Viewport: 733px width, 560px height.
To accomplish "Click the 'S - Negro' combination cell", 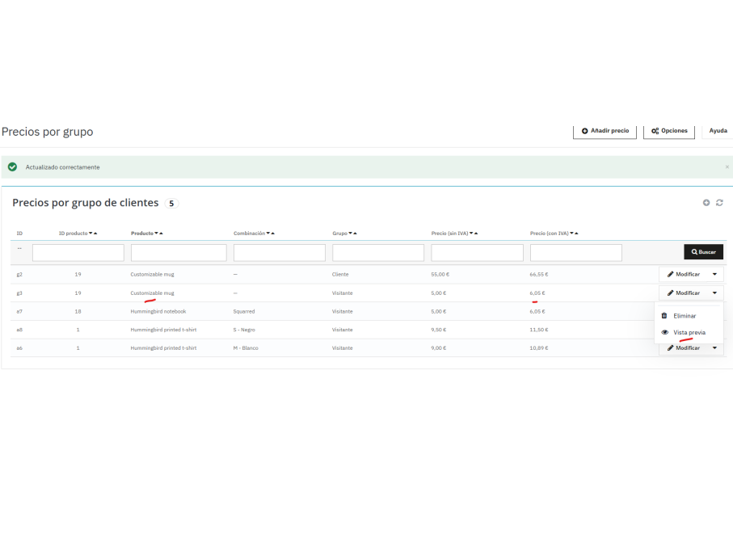I will (244, 330).
